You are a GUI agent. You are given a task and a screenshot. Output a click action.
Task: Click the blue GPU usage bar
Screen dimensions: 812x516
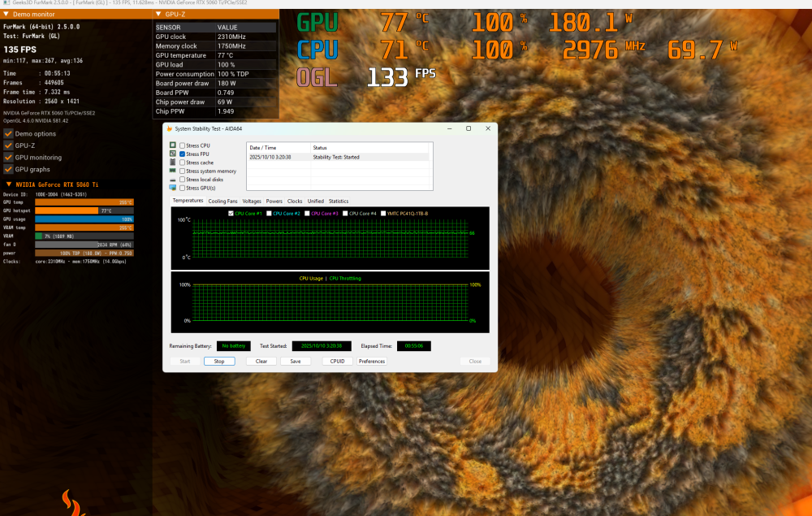tap(84, 219)
